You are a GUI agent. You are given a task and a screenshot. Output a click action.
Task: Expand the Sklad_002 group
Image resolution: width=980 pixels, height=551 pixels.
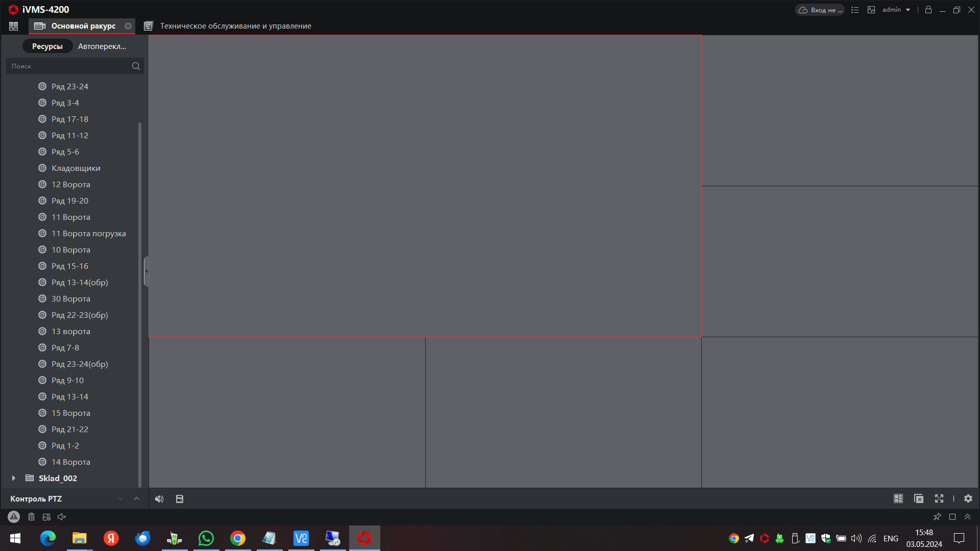tap(14, 479)
